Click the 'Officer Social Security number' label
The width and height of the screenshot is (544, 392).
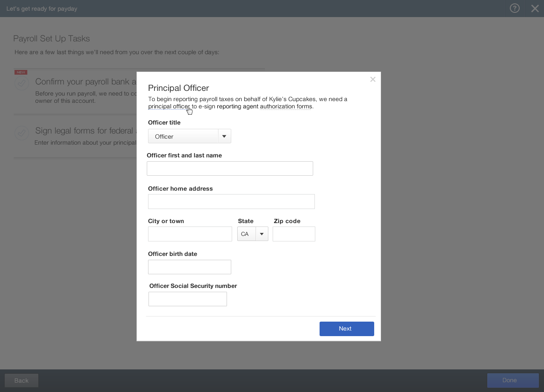[193, 286]
